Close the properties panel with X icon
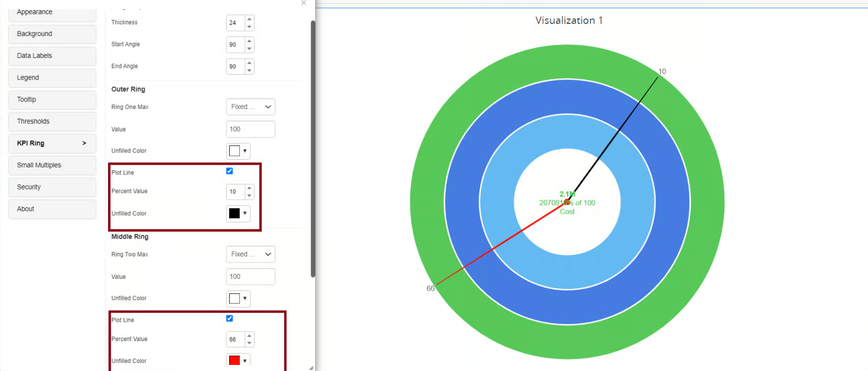Image resolution: width=868 pixels, height=371 pixels. 304,3
